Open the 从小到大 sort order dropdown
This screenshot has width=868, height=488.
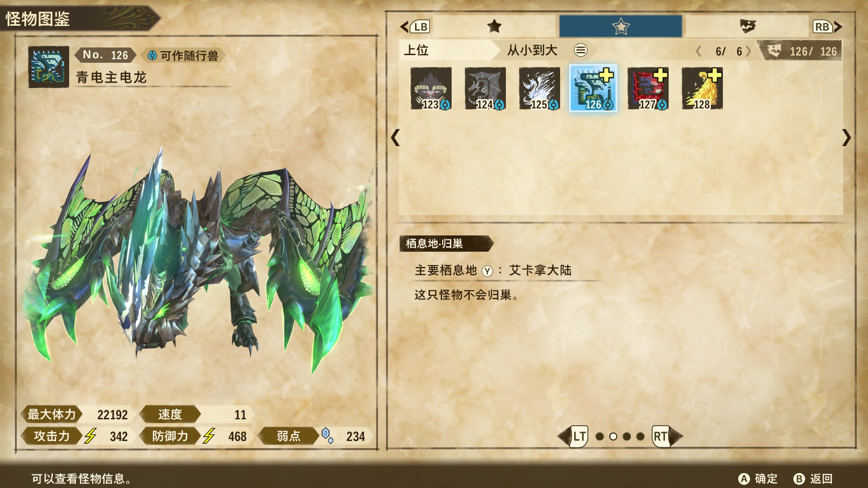point(532,50)
